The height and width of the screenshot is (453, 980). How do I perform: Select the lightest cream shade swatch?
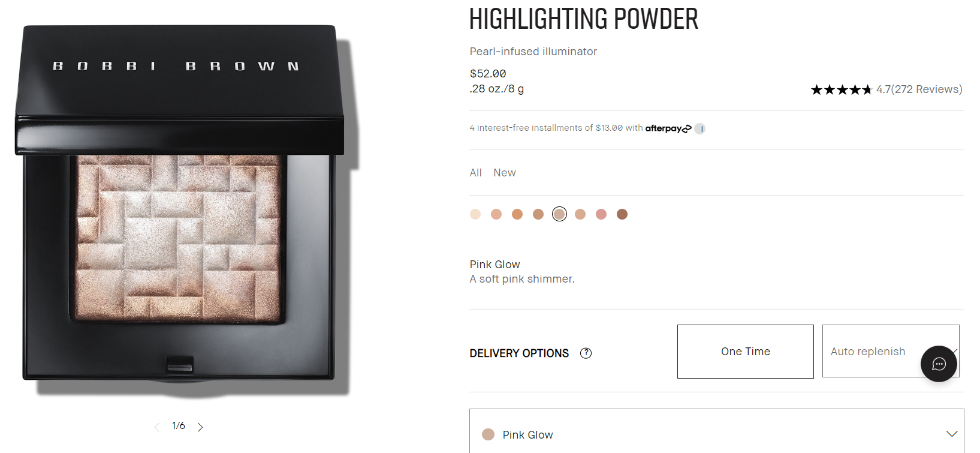tap(475, 214)
